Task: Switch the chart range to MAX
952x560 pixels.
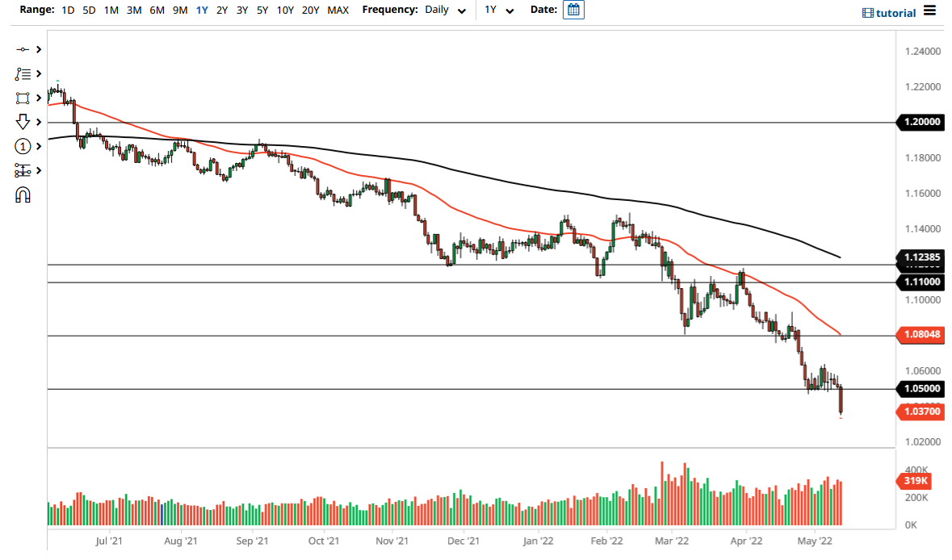Action: 338,11
